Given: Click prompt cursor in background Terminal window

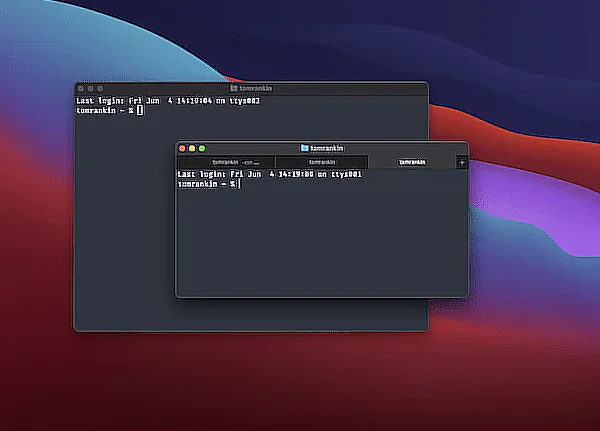Looking at the screenshot, I should tap(140, 110).
